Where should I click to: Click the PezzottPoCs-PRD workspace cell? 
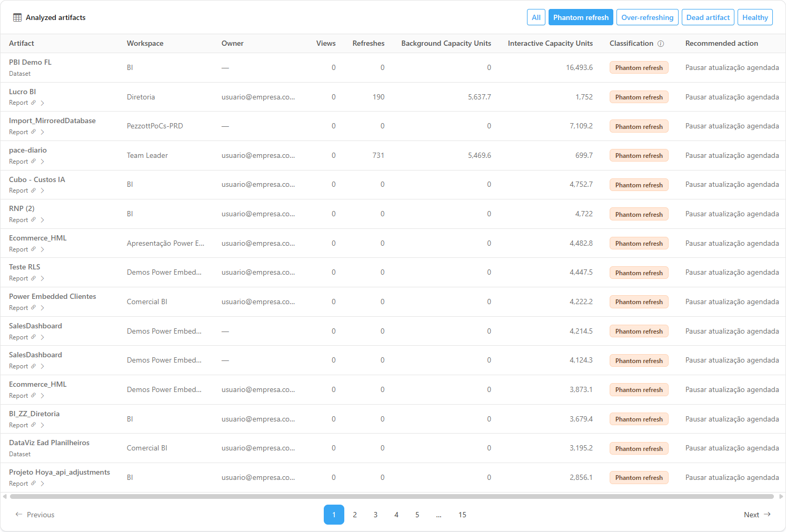click(155, 126)
